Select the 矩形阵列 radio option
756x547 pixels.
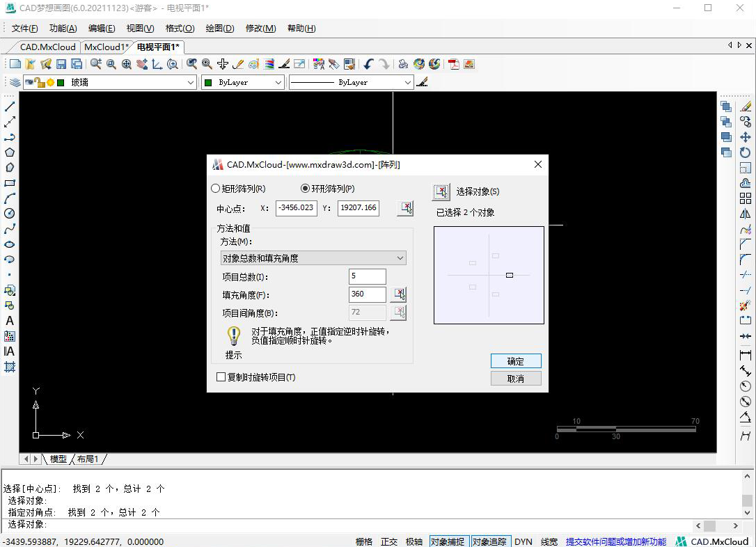pyautogui.click(x=215, y=189)
